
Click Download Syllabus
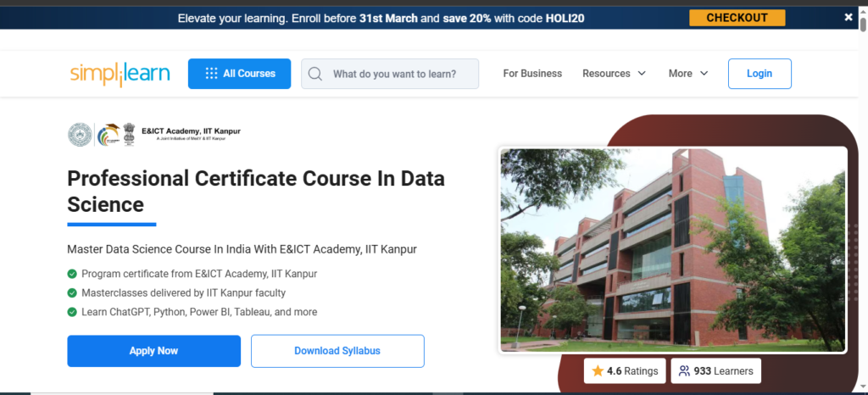[x=337, y=351]
